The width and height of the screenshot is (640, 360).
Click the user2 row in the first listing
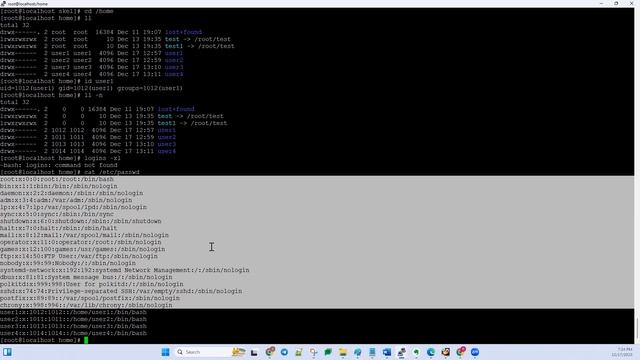91,60
